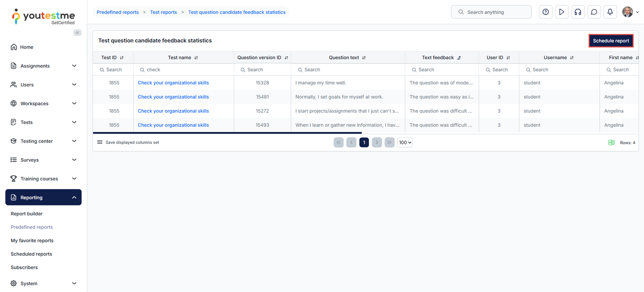644x292 pixels.
Task: Click the Schedule report button
Action: [611, 41]
